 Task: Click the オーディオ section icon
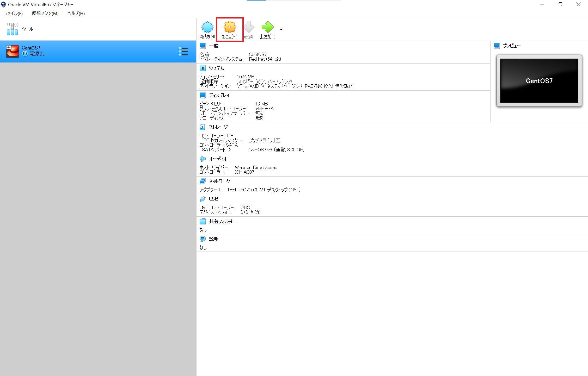point(203,159)
